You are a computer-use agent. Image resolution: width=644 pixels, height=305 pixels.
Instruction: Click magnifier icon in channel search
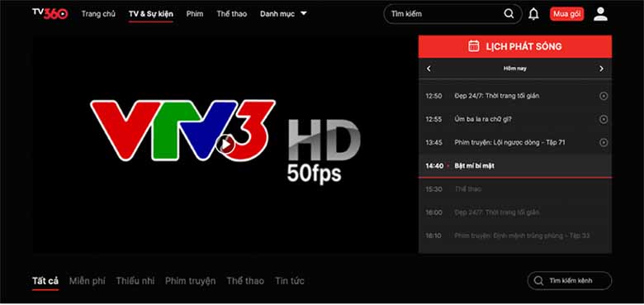point(538,281)
